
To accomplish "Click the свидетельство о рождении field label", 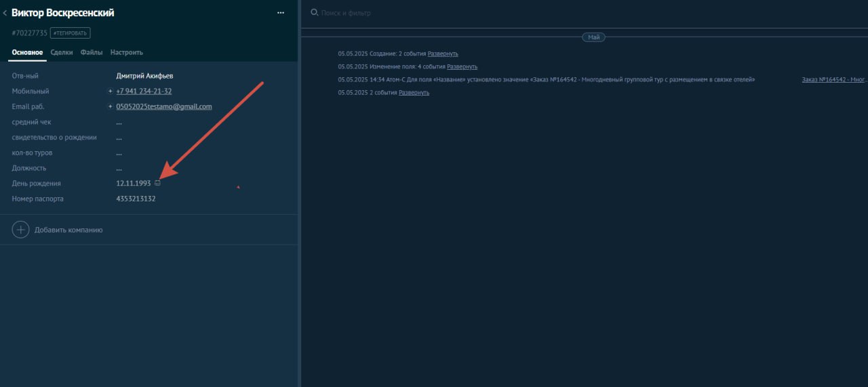I will tap(54, 138).
